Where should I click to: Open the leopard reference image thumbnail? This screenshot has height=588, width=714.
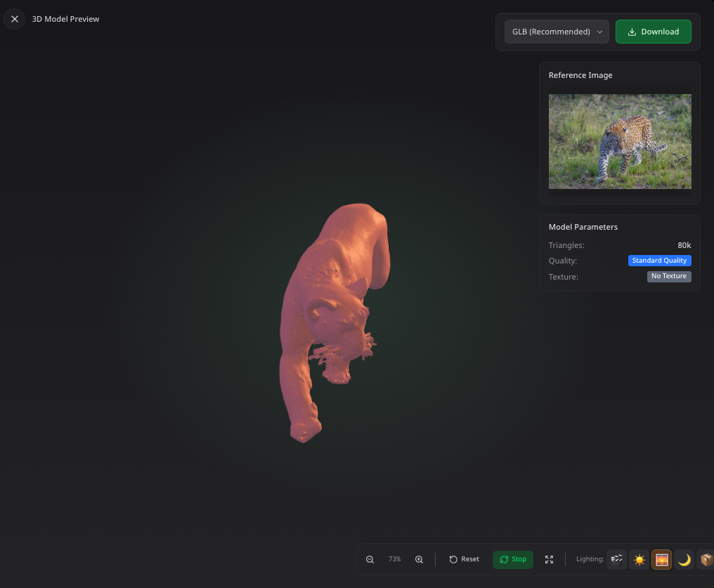click(619, 141)
